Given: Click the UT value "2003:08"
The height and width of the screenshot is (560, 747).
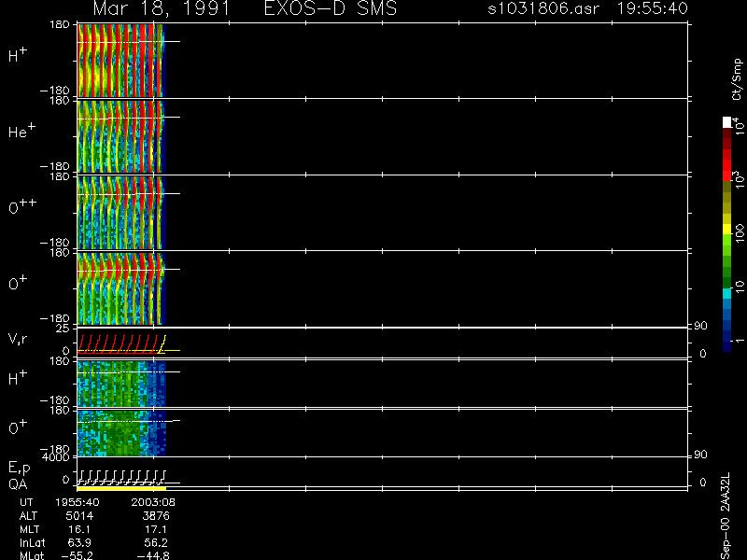Looking at the screenshot, I should click(x=153, y=502).
